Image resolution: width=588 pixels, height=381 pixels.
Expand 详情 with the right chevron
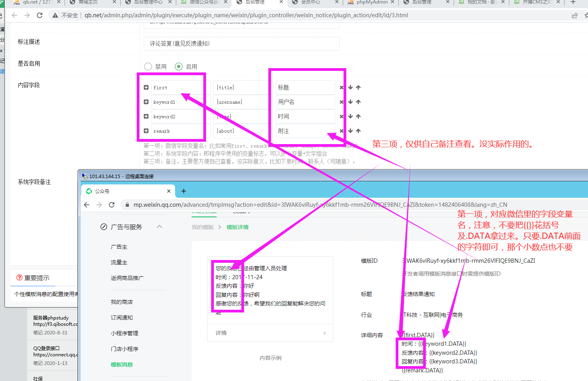point(324,333)
